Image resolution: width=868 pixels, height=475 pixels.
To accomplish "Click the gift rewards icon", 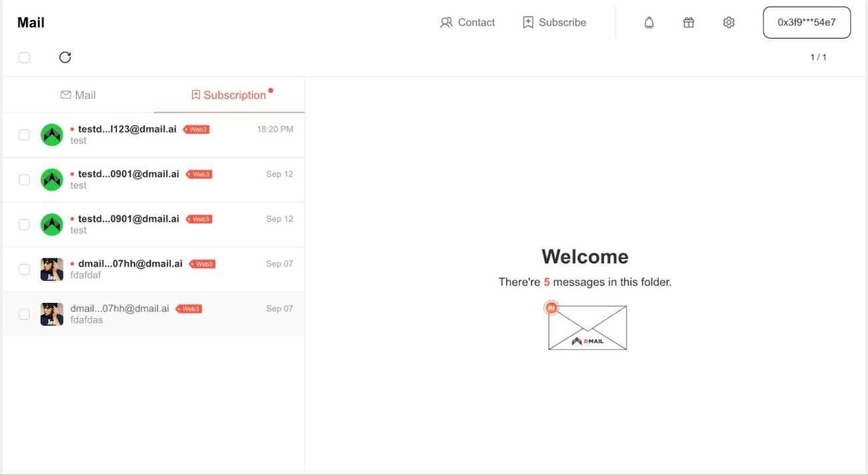I will pyautogui.click(x=689, y=23).
